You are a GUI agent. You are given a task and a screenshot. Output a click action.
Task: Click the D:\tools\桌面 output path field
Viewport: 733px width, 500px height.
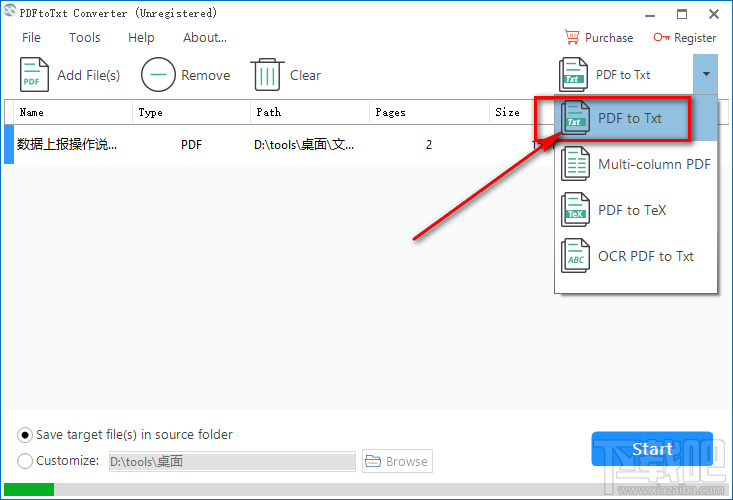point(232,461)
